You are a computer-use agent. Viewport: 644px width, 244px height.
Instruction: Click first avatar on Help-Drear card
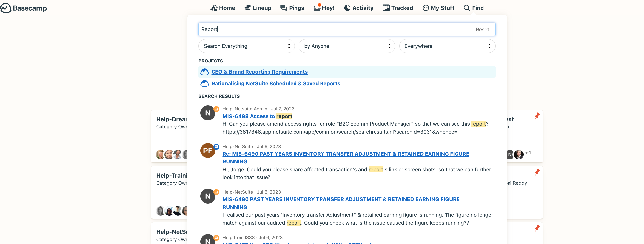click(x=160, y=155)
